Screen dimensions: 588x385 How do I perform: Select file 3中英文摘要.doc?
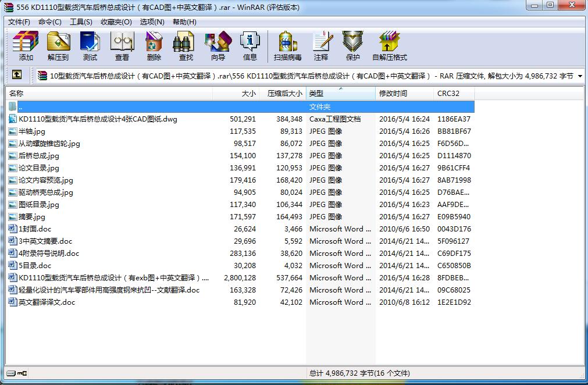click(x=45, y=241)
